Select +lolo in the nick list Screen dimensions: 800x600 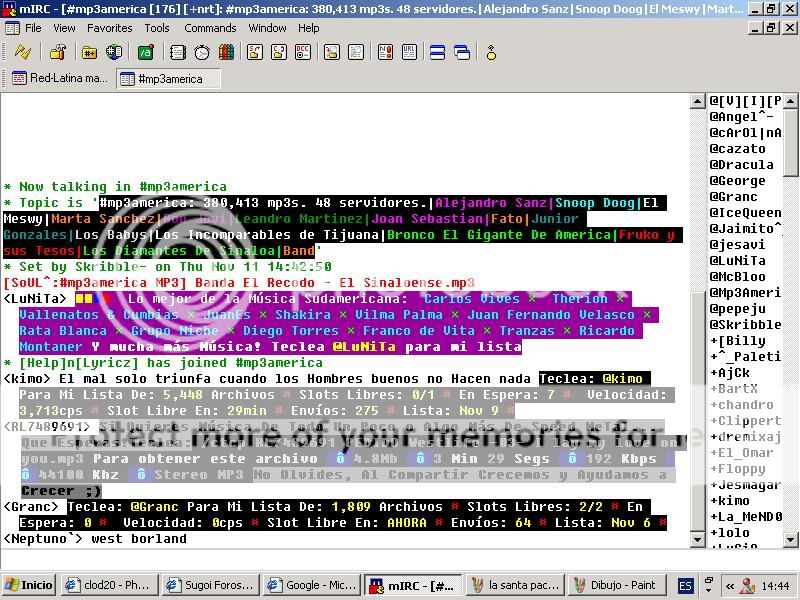coord(730,533)
